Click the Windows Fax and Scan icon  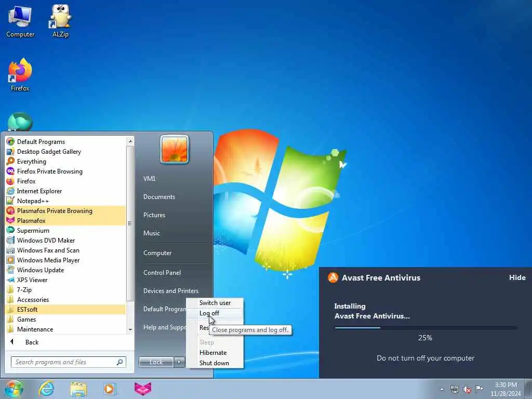[x=10, y=250]
